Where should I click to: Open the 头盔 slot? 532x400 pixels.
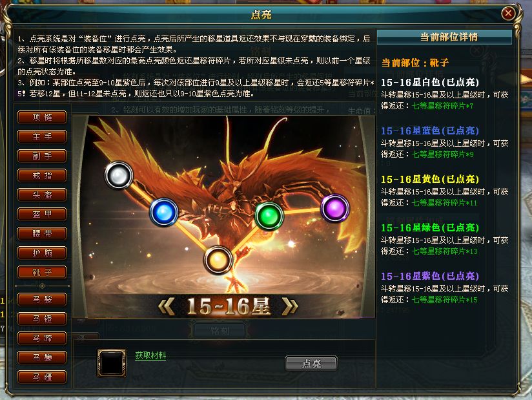(42, 195)
